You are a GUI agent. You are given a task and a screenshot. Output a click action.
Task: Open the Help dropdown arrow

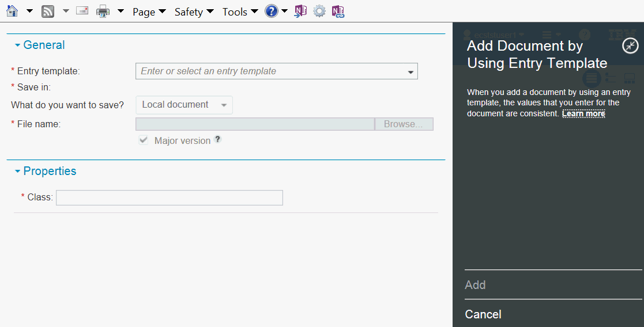coord(284,12)
